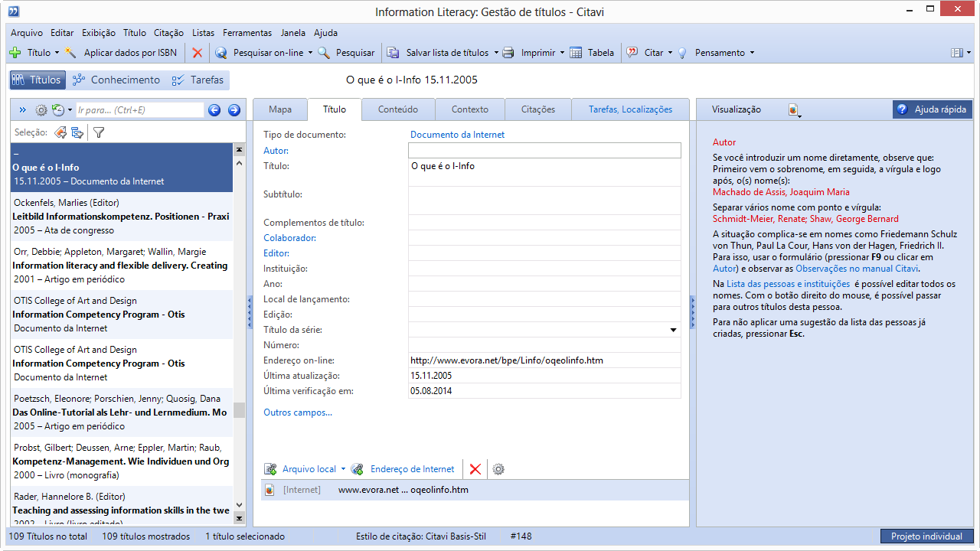Click the Ajuda rápida question mark icon

tap(903, 109)
